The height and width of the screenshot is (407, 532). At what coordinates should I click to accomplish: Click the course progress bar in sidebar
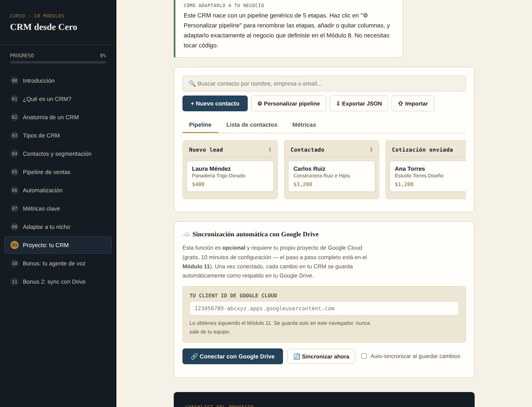coord(58,62)
